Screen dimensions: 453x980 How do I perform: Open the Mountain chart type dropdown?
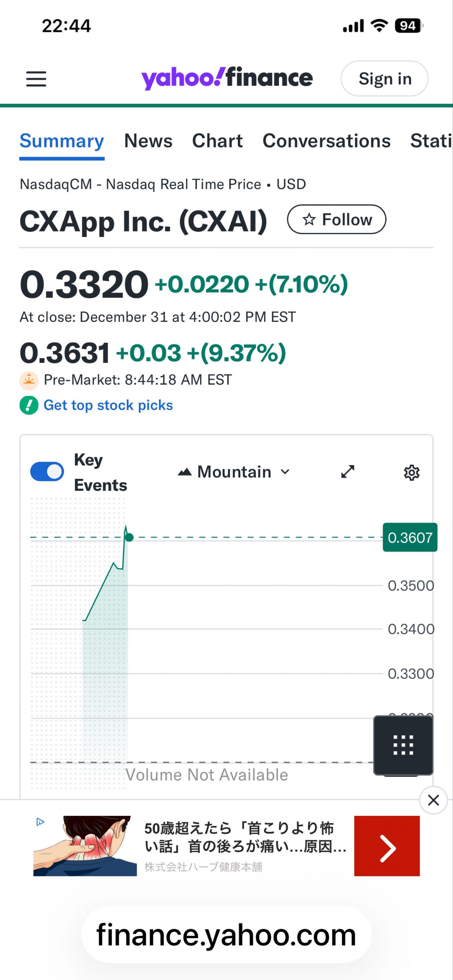pyautogui.click(x=234, y=472)
